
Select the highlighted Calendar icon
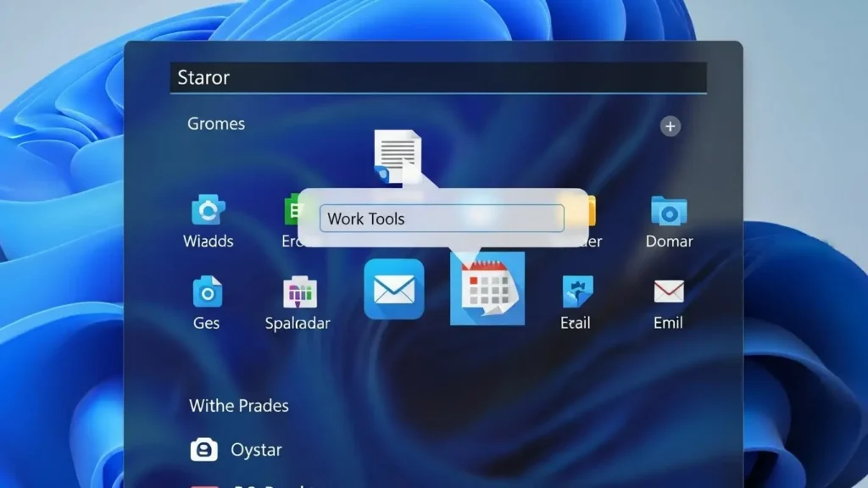[487, 289]
